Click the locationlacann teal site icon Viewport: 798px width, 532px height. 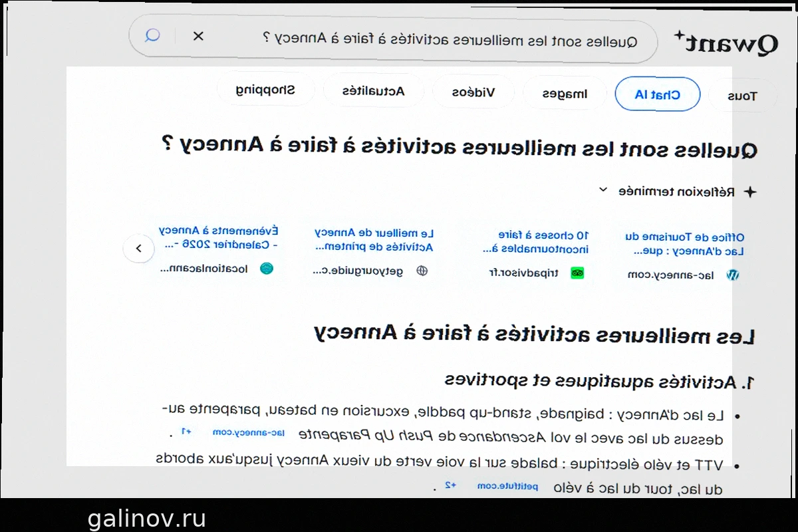tap(266, 269)
